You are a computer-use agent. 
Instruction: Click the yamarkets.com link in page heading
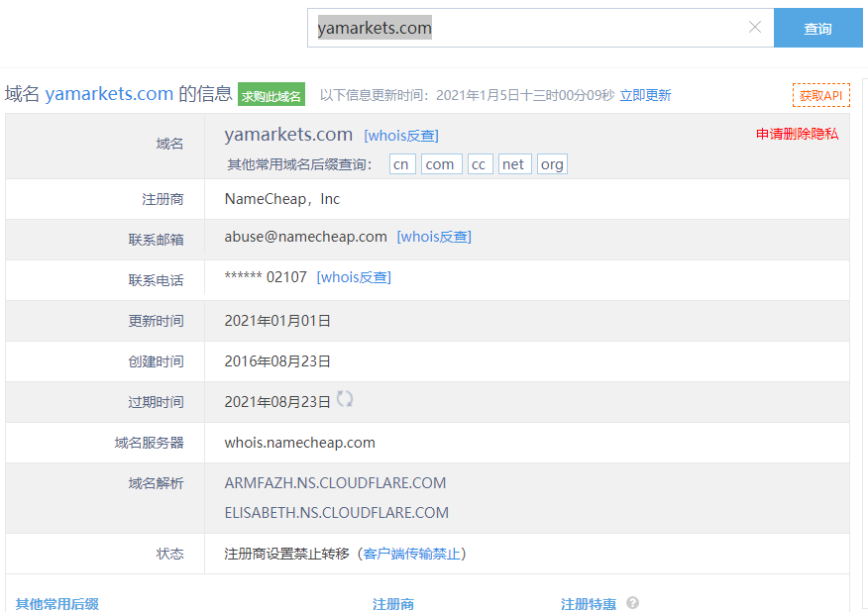(x=109, y=94)
